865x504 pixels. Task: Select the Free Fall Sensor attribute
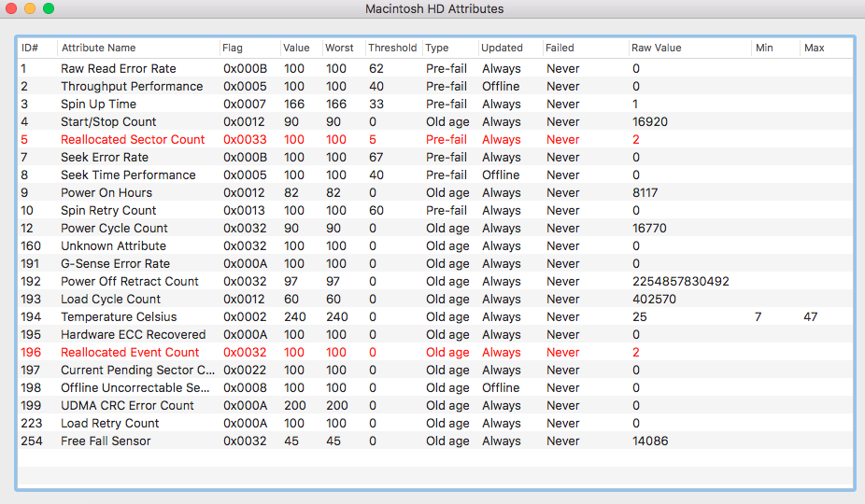click(x=436, y=441)
